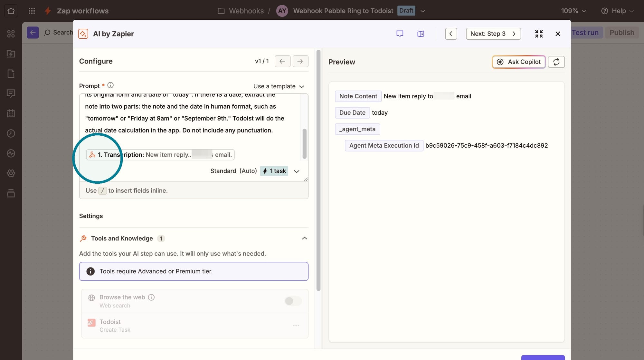Click the Prompt info icon
This screenshot has height=360, width=644.
click(x=110, y=85)
